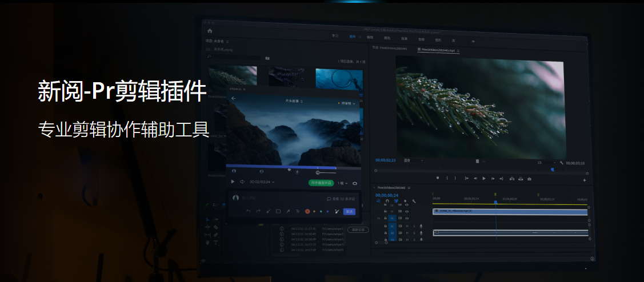Click Mark Out brace button

(455, 178)
